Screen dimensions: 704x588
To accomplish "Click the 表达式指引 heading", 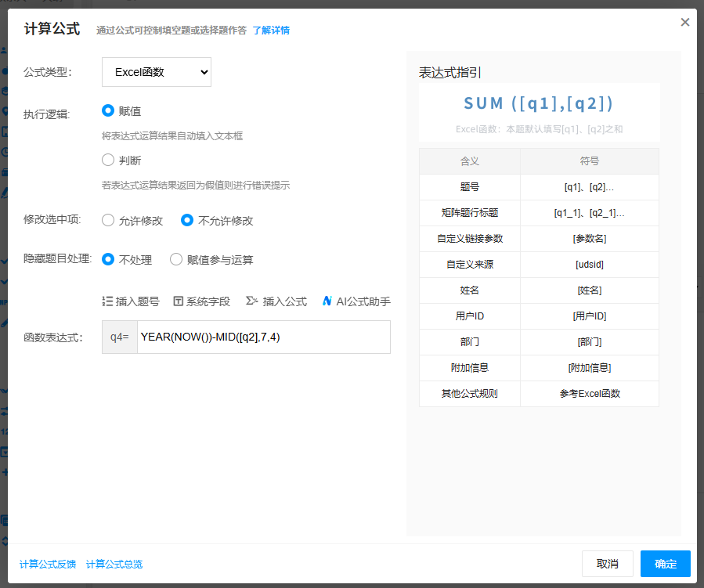I will [x=450, y=72].
